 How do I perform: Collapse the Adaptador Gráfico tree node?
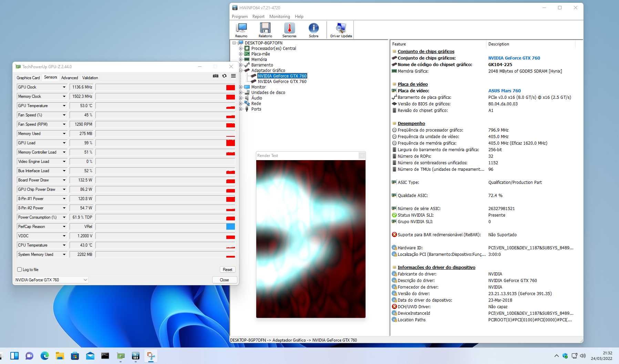241,71
